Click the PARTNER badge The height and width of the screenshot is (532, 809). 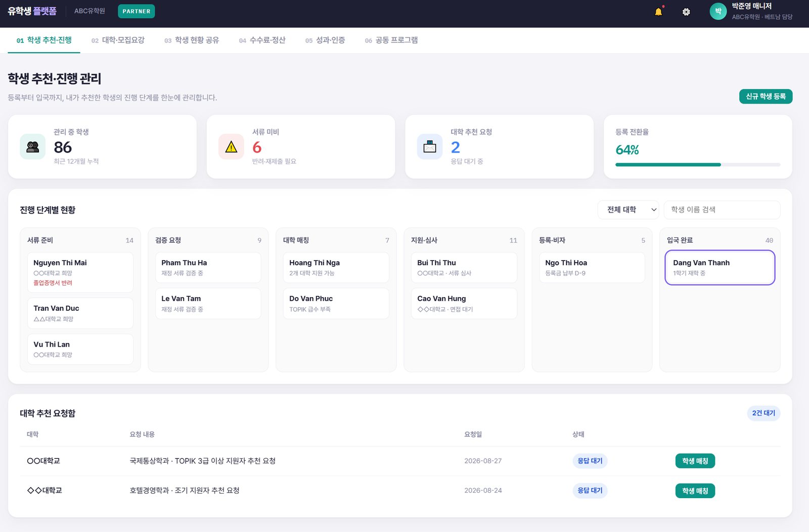click(x=137, y=11)
